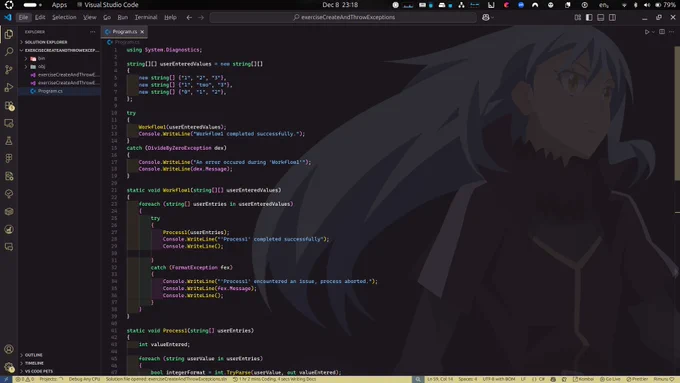Click Go Live in status bar

click(x=610, y=379)
